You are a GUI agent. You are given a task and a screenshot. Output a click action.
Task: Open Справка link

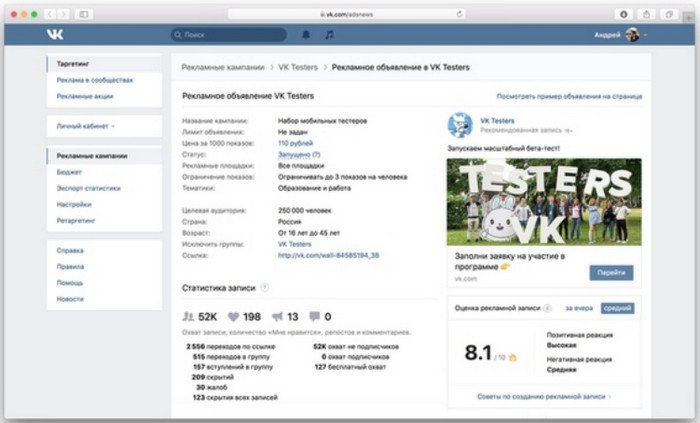(70, 250)
